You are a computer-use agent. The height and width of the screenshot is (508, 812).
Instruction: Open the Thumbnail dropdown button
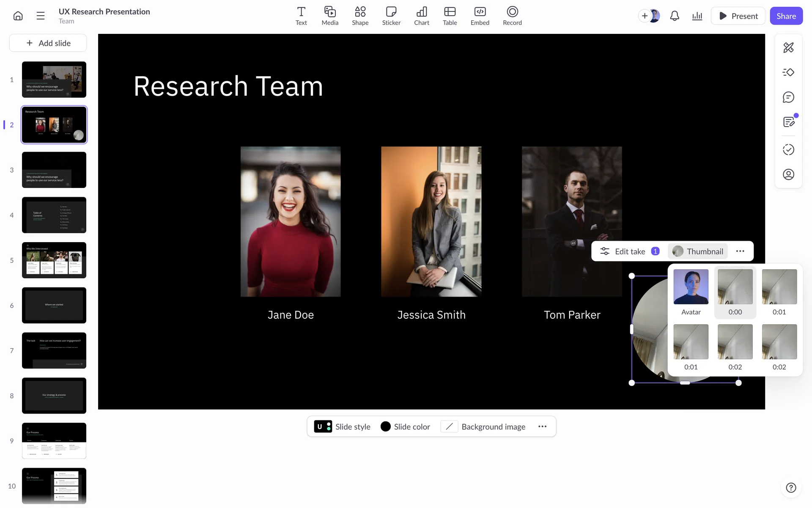pos(698,251)
